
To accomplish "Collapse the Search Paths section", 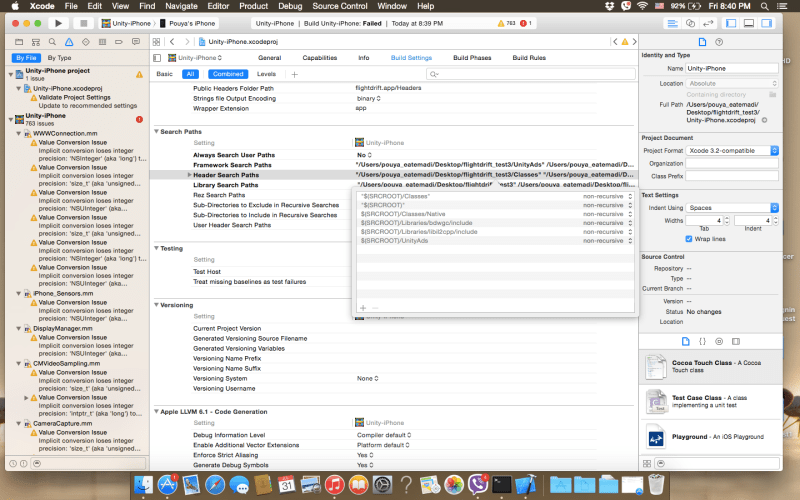I will (x=156, y=132).
